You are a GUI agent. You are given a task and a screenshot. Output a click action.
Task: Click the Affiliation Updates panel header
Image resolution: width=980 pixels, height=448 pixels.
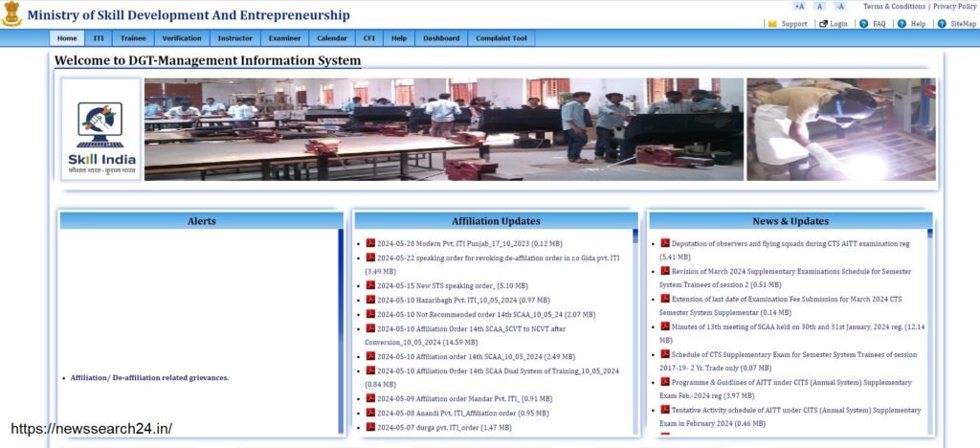[497, 221]
